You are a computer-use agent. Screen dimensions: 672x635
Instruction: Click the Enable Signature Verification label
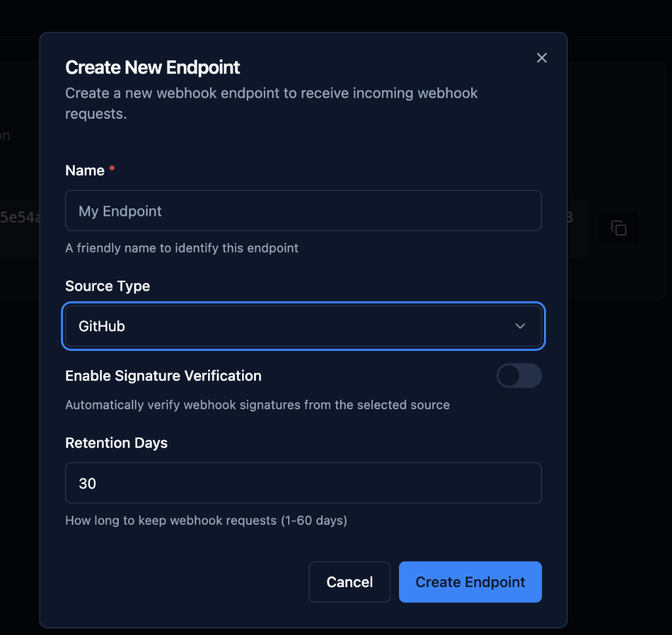163,376
